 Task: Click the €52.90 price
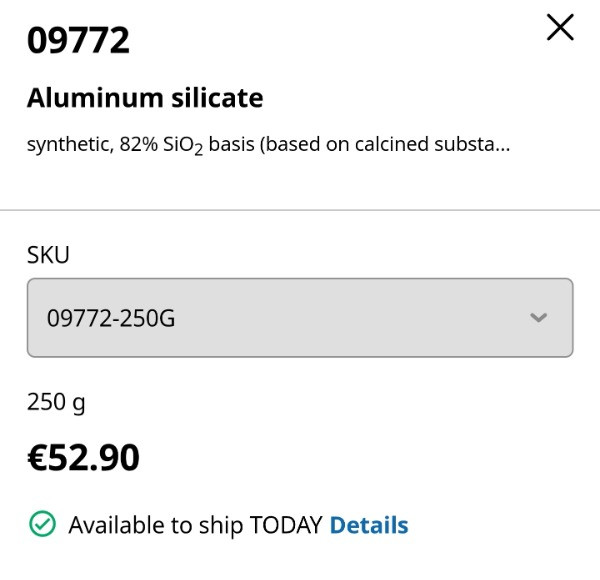tap(83, 457)
